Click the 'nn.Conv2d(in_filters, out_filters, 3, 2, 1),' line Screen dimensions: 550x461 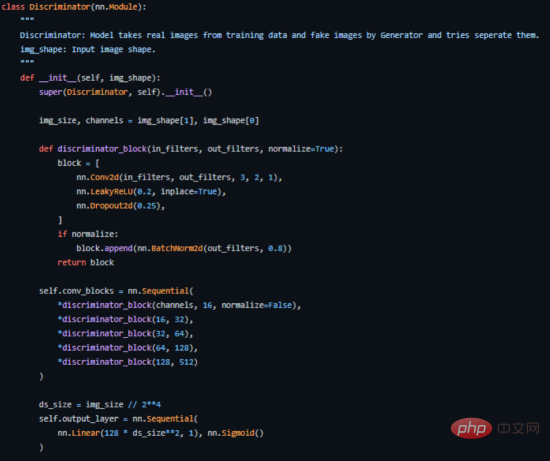(x=179, y=178)
